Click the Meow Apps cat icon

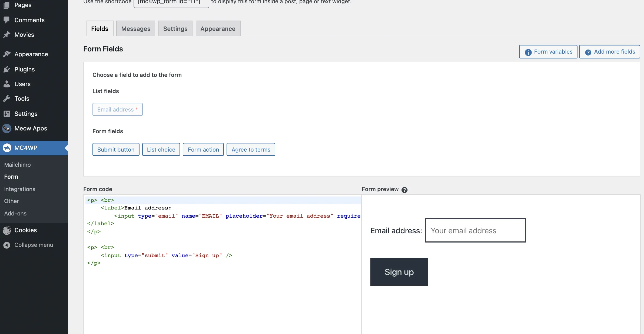[x=7, y=128]
